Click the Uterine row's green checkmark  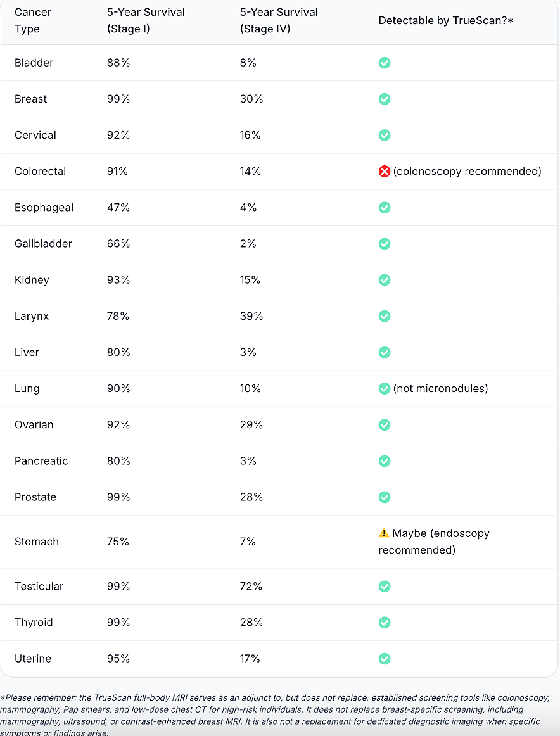pyautogui.click(x=385, y=659)
